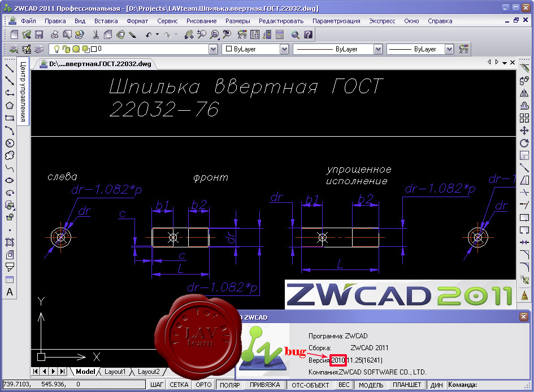The width and height of the screenshot is (534, 392).
Task: Select the Hatch tool
Action: coord(10,242)
